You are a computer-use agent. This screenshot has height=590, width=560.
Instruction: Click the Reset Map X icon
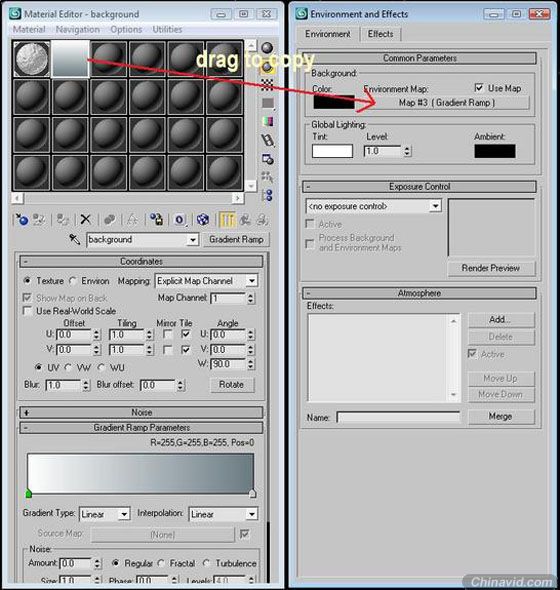(85, 219)
